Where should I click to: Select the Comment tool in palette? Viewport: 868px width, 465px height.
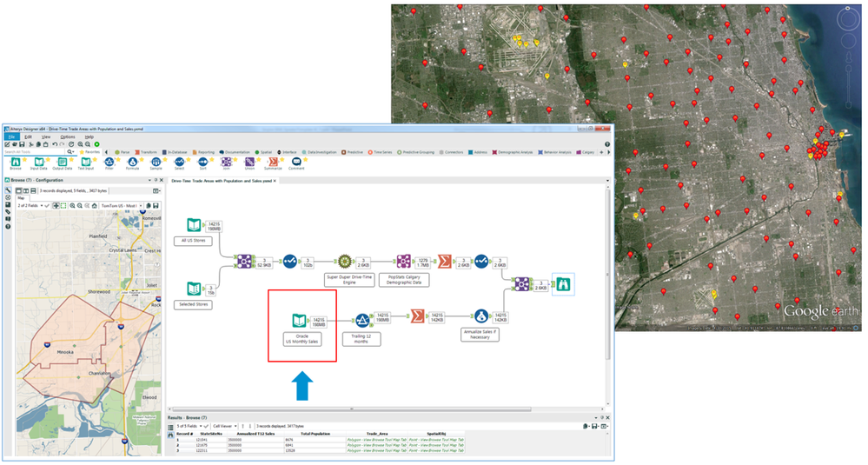click(296, 162)
